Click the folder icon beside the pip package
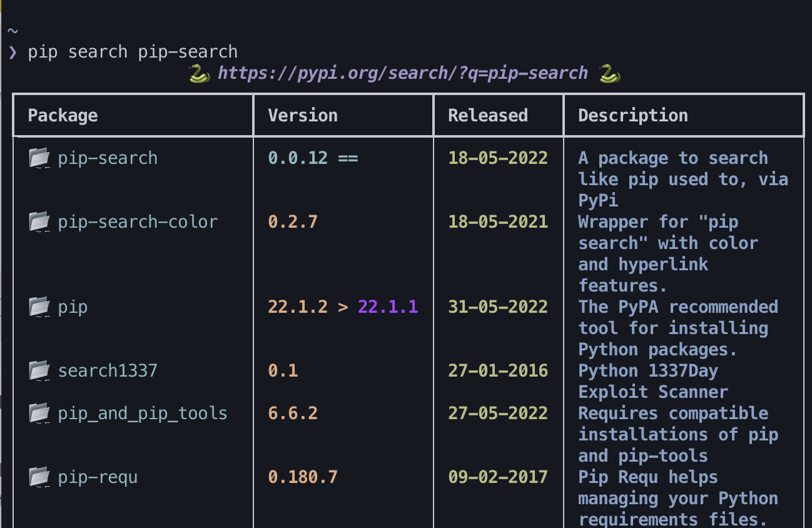Screen dimensions: 812x528 39,307
